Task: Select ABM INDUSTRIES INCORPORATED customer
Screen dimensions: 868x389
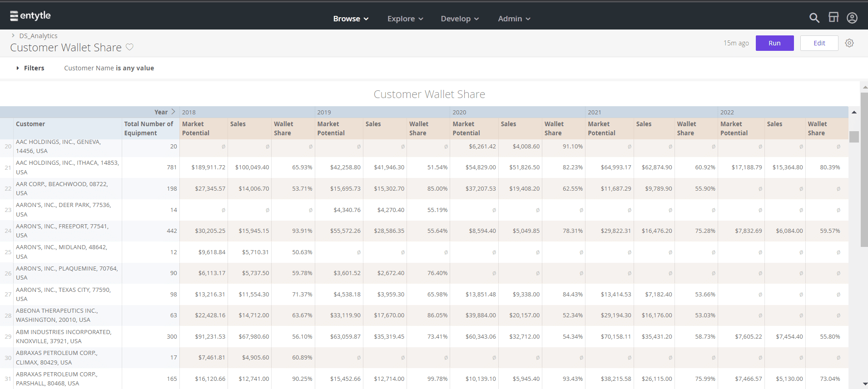Action: click(64, 336)
